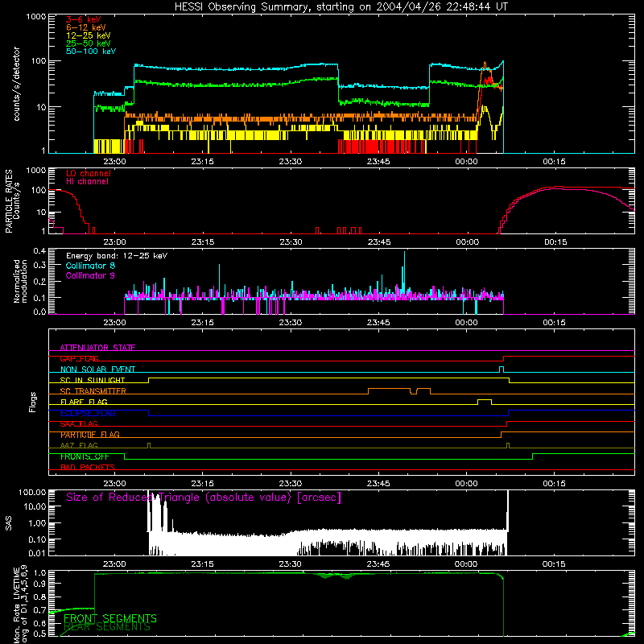
Task: Click the 0.9 tick on the livetime axis
Action: click(x=41, y=583)
